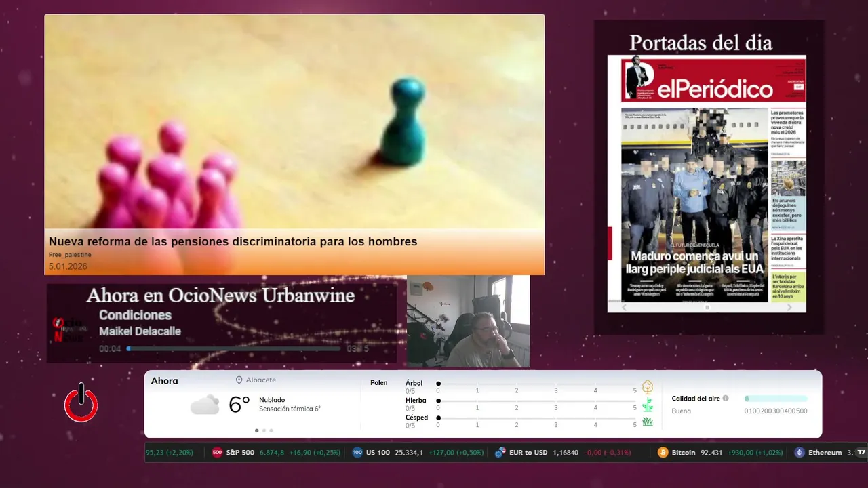
Task: Click the red power button icon
Action: click(81, 403)
